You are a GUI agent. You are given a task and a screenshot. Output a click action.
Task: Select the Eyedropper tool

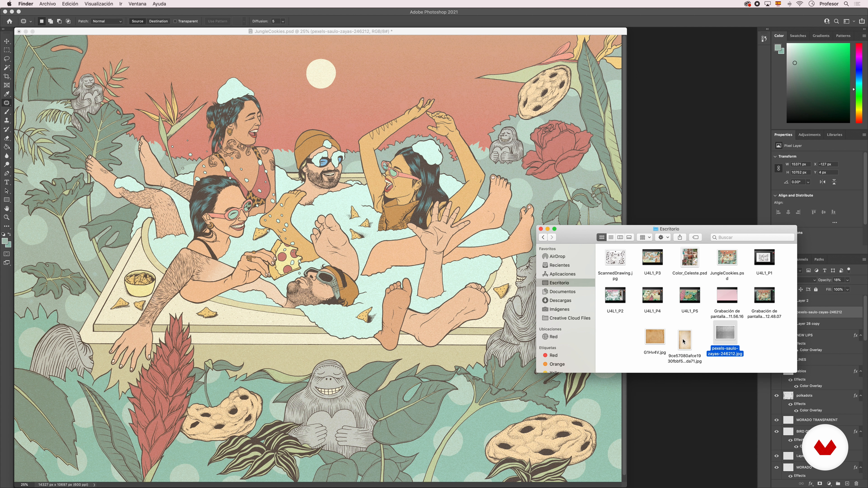point(7,94)
